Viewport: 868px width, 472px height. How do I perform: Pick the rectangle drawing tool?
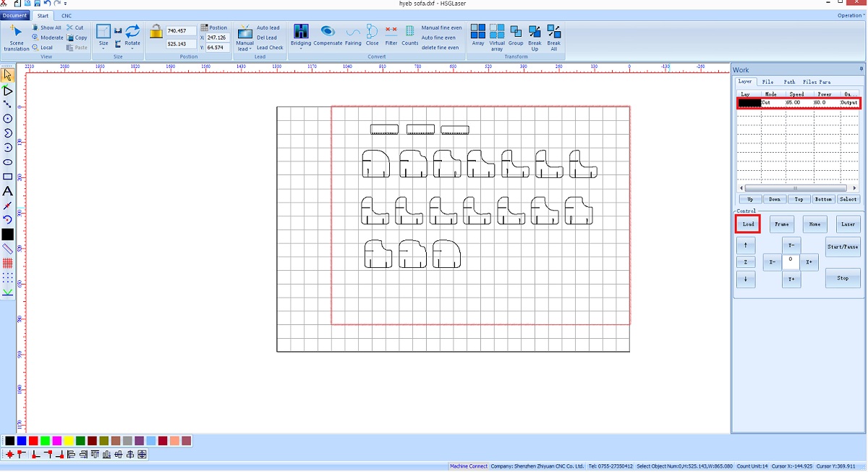7,177
